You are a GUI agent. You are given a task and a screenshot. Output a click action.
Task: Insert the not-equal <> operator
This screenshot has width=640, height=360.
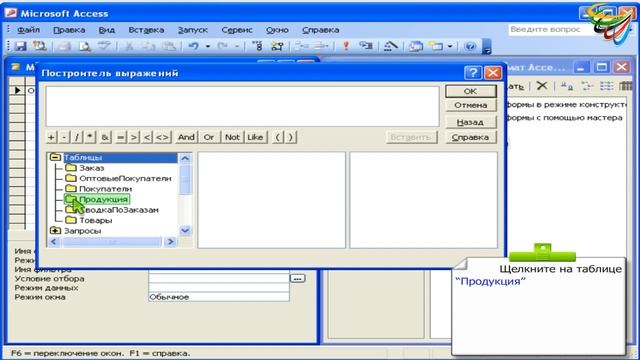(x=162, y=137)
